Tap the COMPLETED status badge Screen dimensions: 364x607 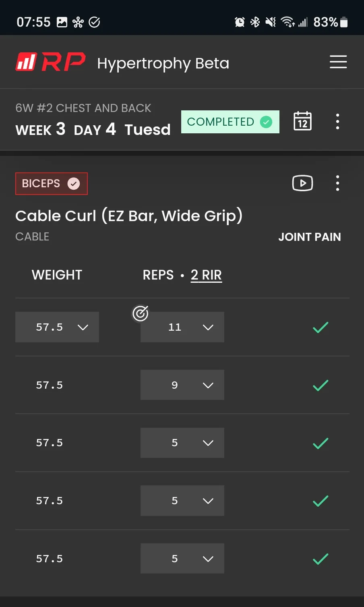tap(230, 122)
